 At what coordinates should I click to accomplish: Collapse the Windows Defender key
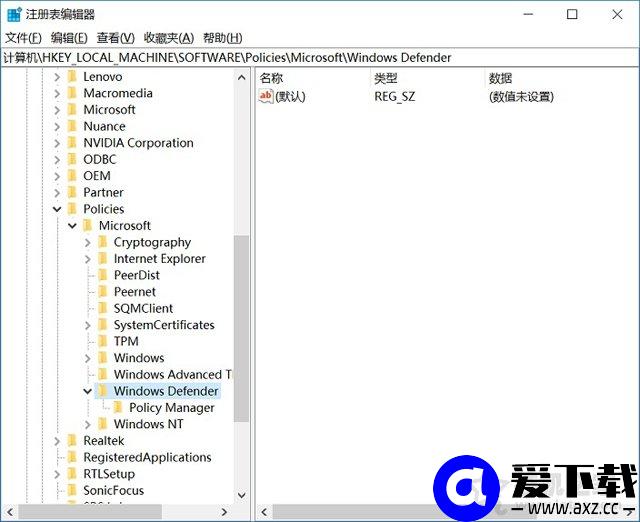pos(87,391)
